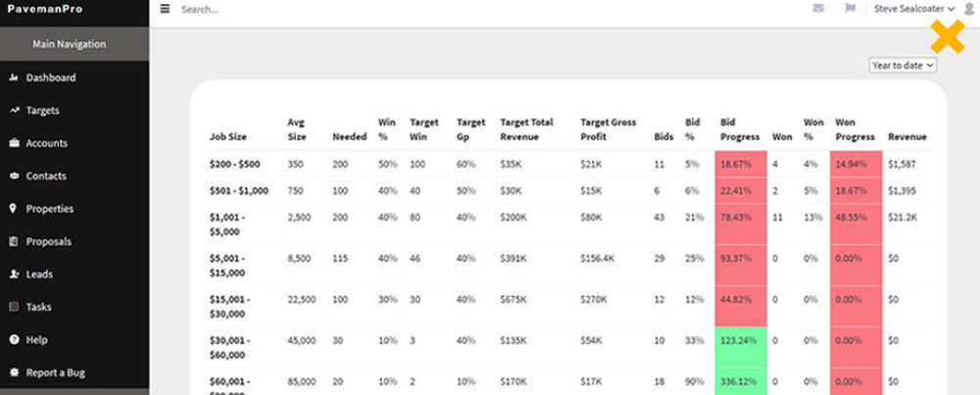Open the Year to date dropdown
The height and width of the screenshot is (395, 980).
pos(903,65)
